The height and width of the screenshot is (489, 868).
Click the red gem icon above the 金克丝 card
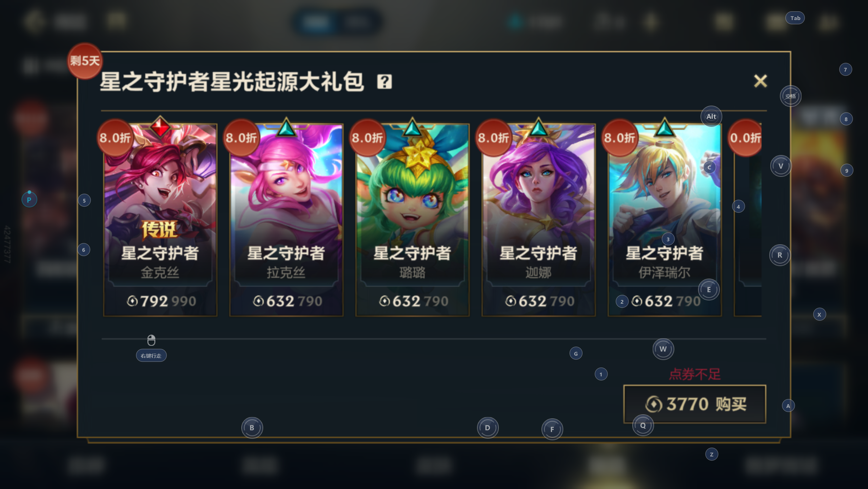point(160,127)
